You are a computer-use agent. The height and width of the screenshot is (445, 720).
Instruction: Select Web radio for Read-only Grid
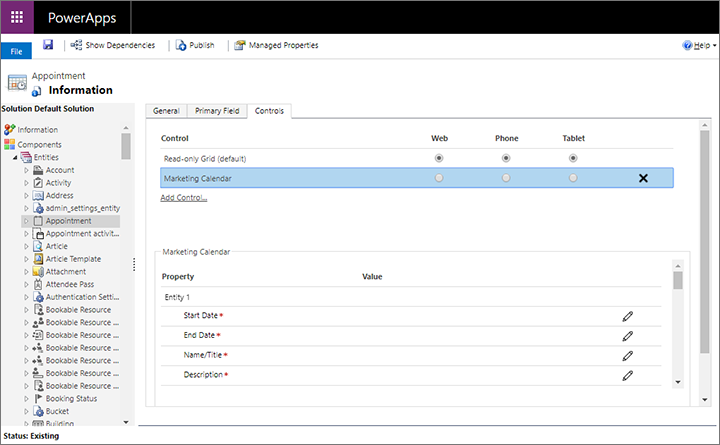coord(439,158)
